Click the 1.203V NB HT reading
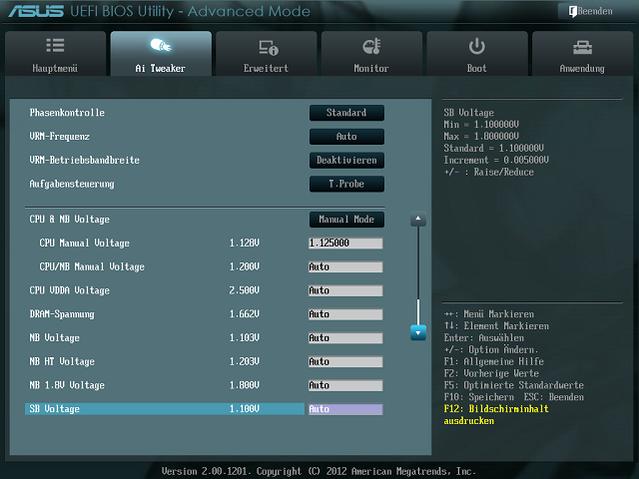The width and height of the screenshot is (639, 479). (x=244, y=362)
